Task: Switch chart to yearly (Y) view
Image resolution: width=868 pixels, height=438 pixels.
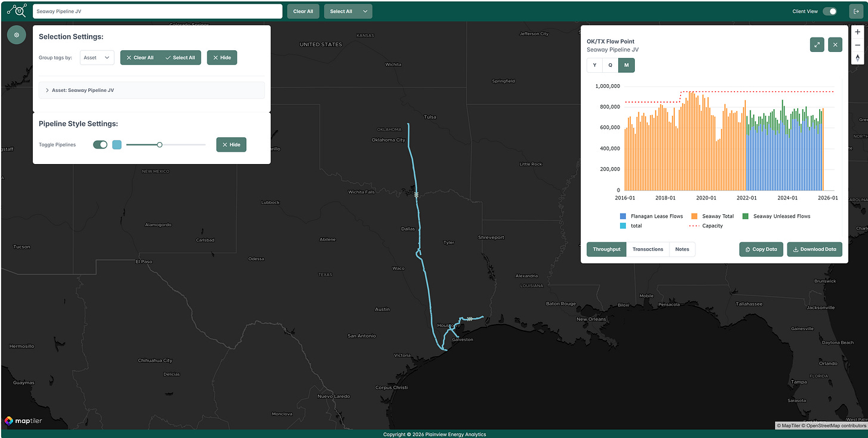Action: click(594, 65)
